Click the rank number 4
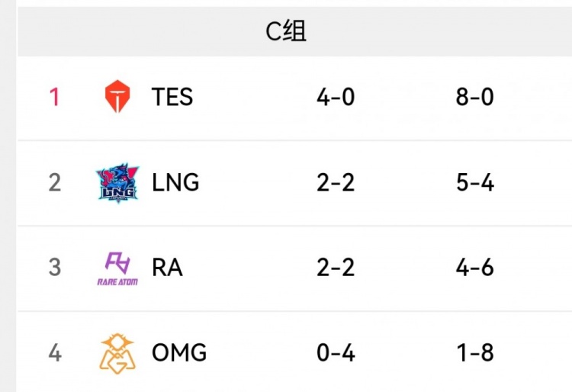 tap(54, 353)
